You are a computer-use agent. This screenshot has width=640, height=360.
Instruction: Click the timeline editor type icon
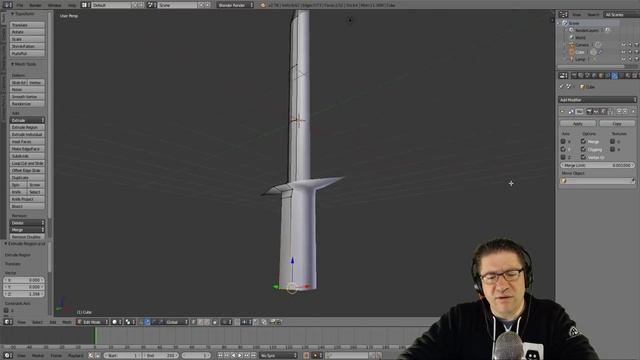8,356
